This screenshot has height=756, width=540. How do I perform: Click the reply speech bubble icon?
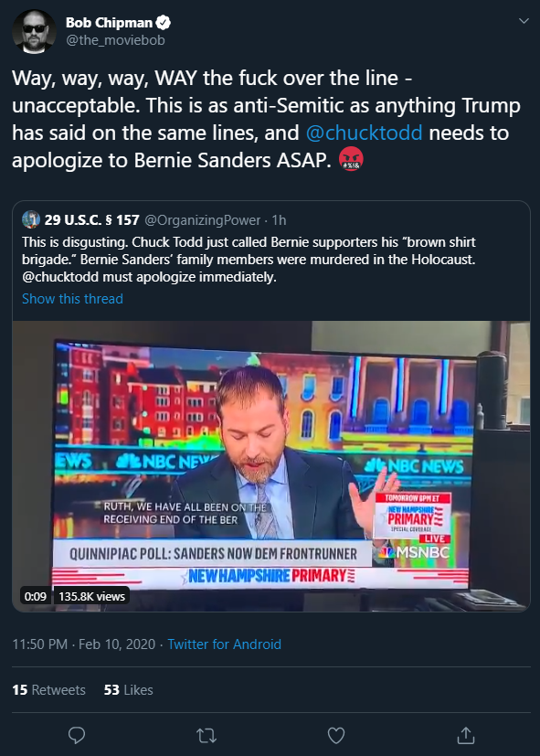pos(77,735)
